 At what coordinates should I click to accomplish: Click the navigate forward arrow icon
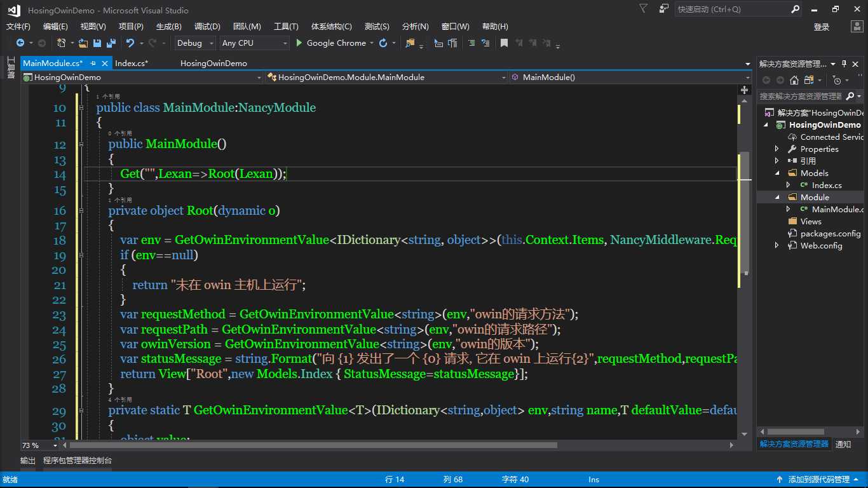[42, 43]
